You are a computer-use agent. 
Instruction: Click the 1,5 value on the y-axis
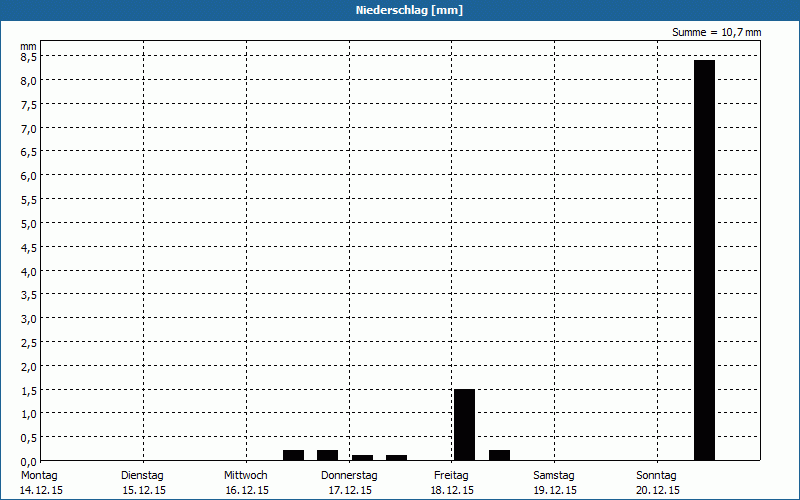[29, 390]
